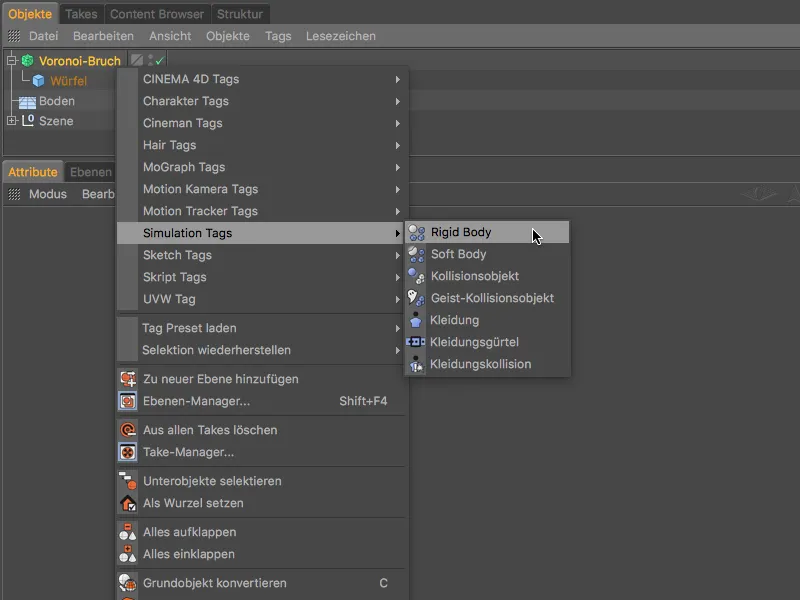Select Szene object in tree
800x600 pixels.
click(x=56, y=121)
